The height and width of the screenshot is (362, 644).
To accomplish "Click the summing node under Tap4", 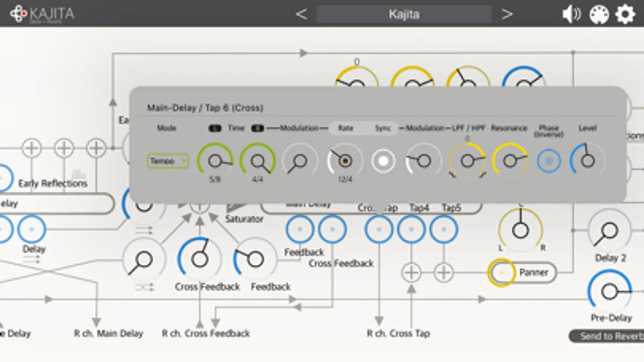I will point(411,273).
